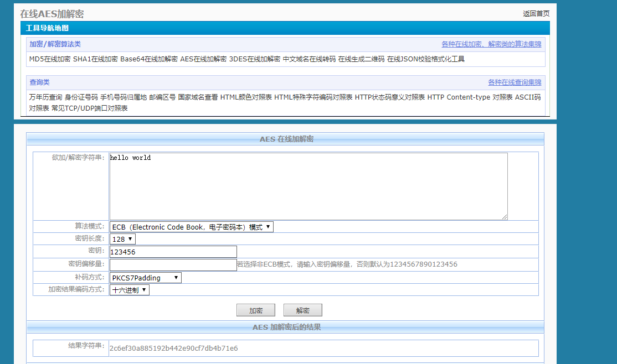Image resolution: width=617 pixels, height=364 pixels.
Task: Open 在线JSON校验格式化工具
Action: 426,59
